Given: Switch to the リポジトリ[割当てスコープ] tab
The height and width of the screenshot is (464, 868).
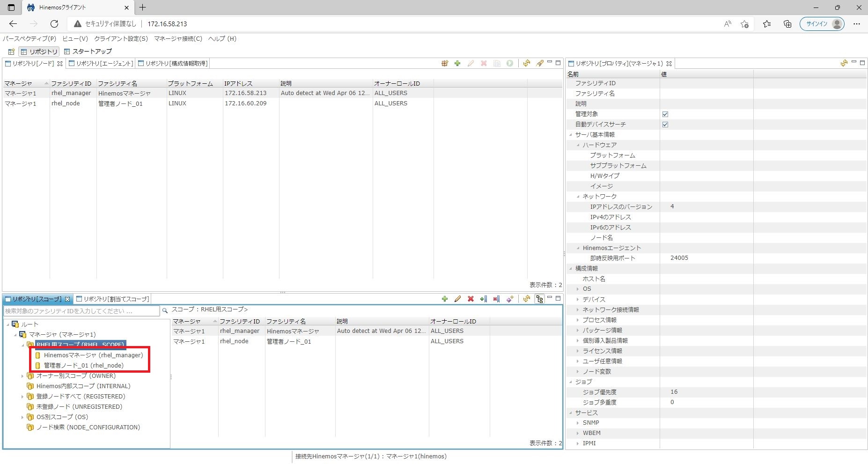Looking at the screenshot, I should (x=113, y=299).
